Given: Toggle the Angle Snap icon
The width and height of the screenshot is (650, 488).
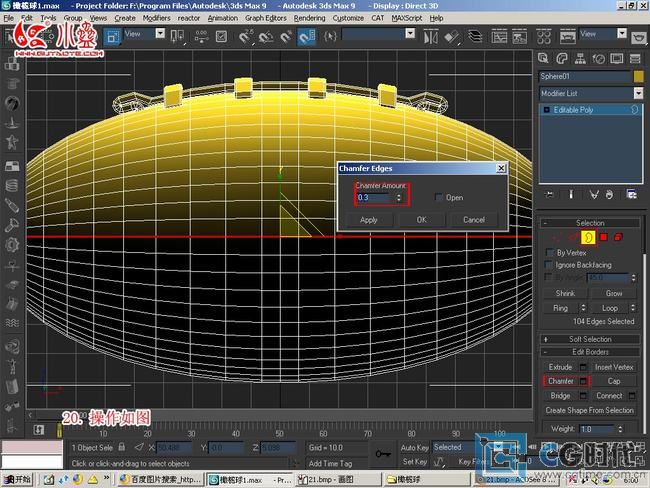Looking at the screenshot, I should tap(266, 37).
